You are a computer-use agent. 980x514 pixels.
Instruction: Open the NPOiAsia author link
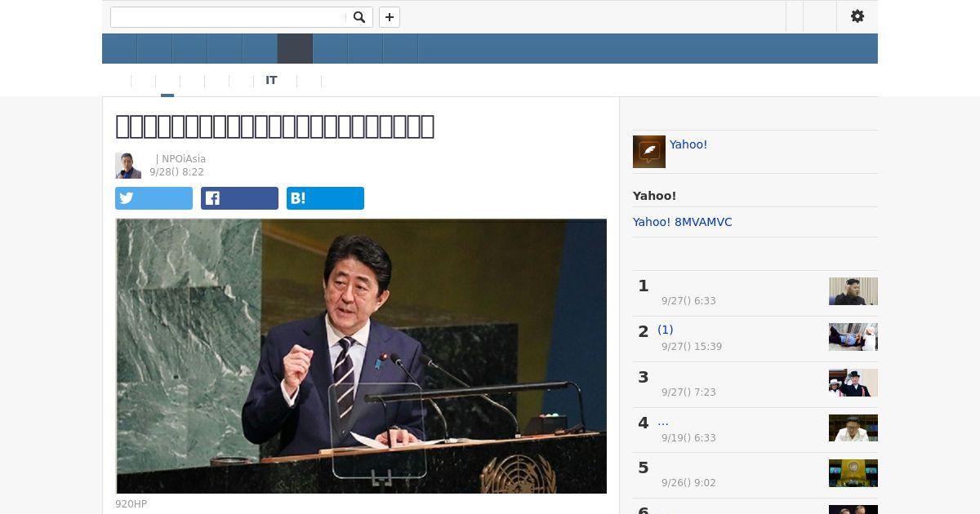184,159
